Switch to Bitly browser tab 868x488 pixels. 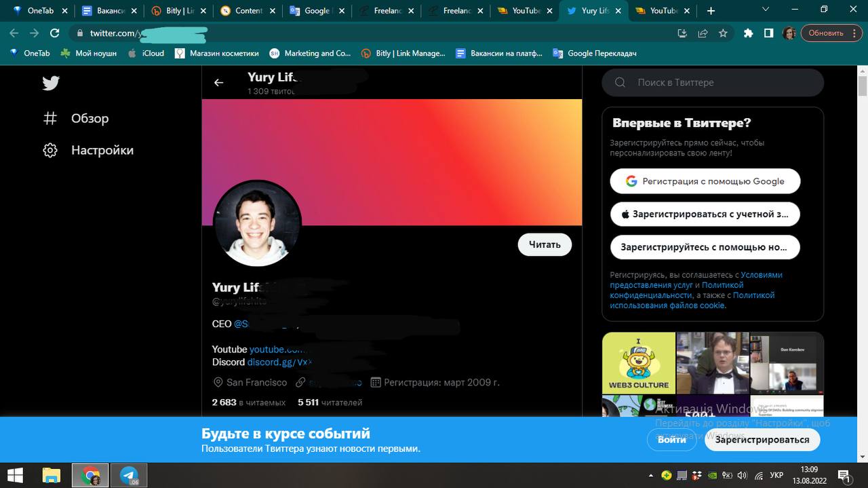pyautogui.click(x=178, y=11)
